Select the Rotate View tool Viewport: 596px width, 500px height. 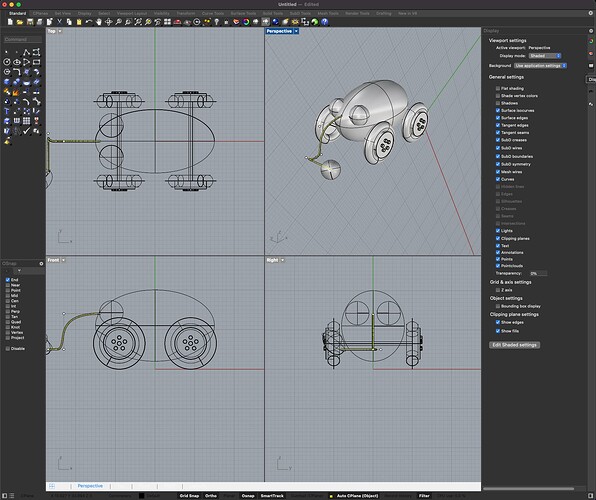109,22
